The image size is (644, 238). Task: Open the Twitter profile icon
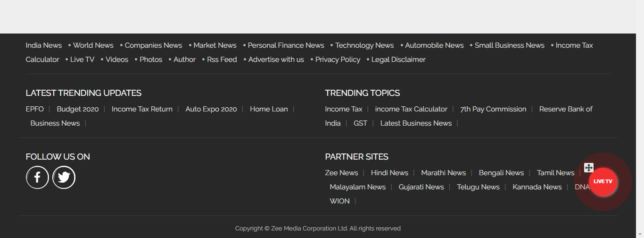64,178
